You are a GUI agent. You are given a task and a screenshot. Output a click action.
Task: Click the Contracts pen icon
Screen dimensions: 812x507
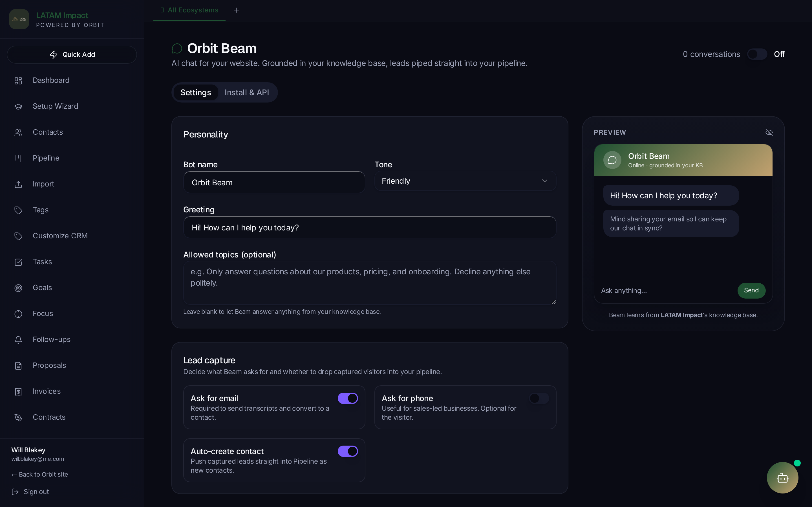click(x=18, y=417)
